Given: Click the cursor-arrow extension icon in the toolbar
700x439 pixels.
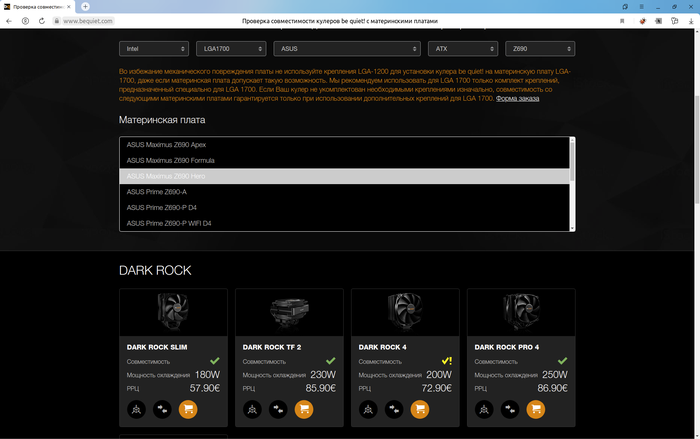Looking at the screenshot, I should click(658, 21).
